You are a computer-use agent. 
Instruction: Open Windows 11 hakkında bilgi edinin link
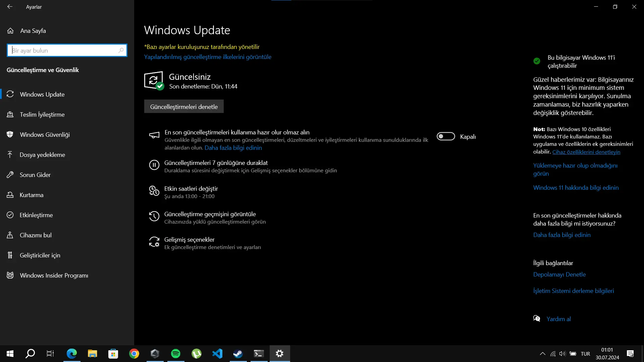click(x=576, y=188)
